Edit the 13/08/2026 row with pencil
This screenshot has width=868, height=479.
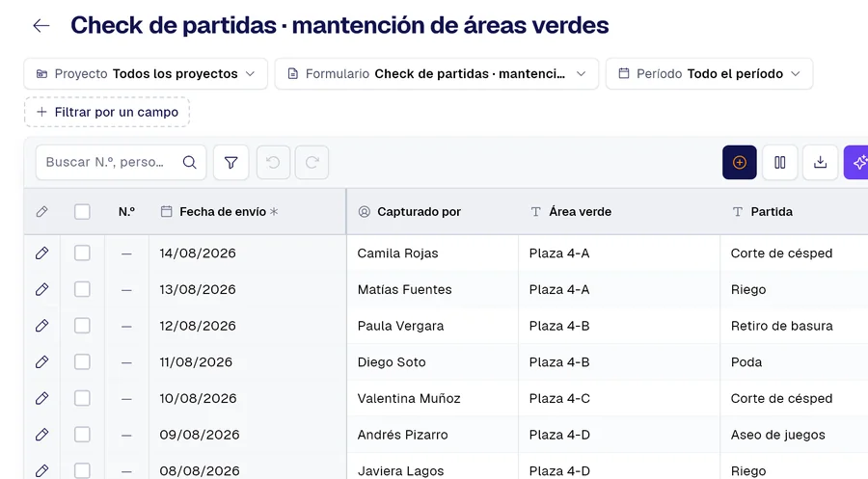[41, 289]
